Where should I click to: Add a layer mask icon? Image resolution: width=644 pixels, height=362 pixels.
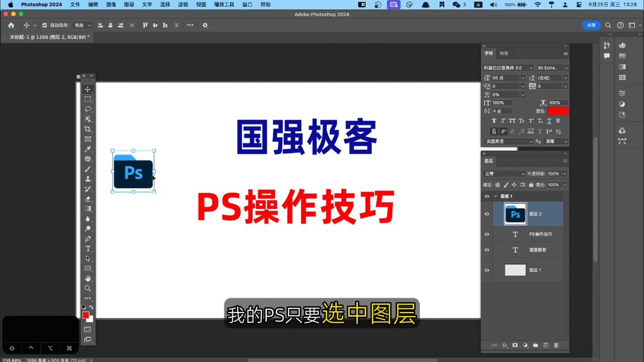515,345
